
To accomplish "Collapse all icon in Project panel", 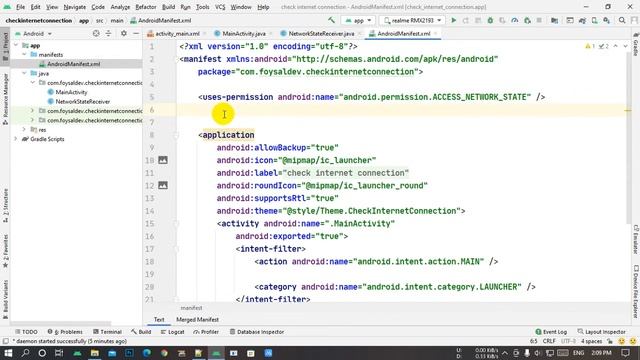I will pos(108,33).
